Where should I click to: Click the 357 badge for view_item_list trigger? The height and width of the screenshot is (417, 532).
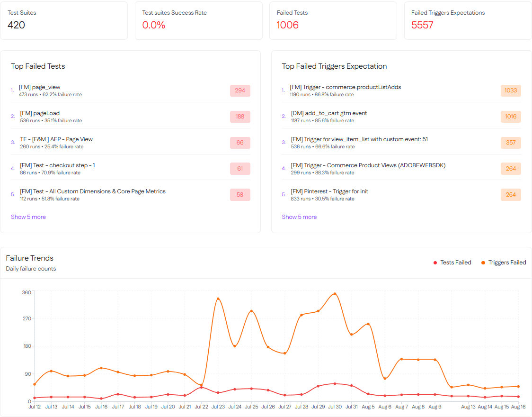[x=511, y=143]
